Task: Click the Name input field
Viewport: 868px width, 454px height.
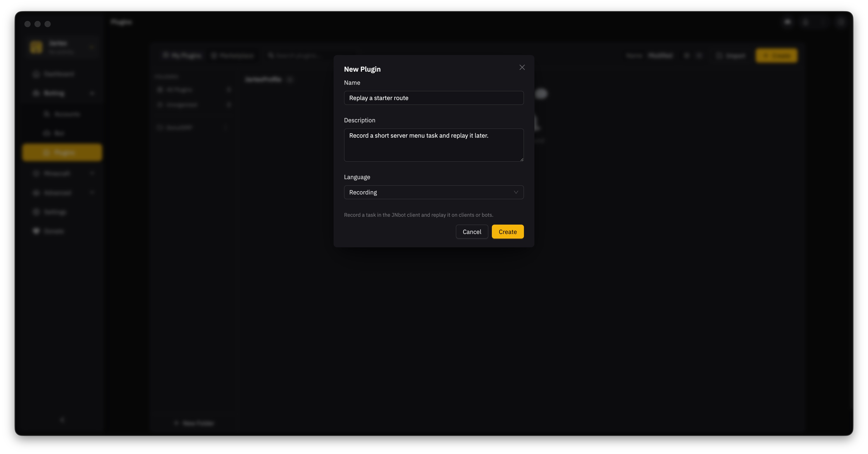Action: click(x=434, y=98)
